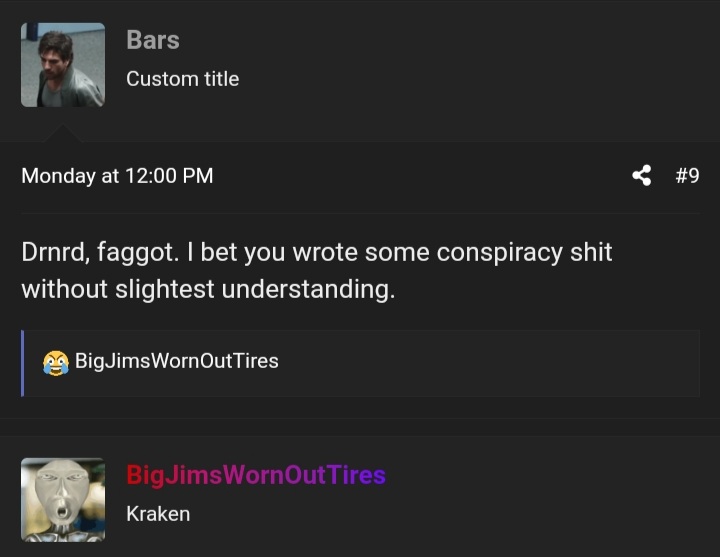Screen dimensions: 720x557
Task: Click BigJimsWornOutTires in the reactions bar
Action: click(177, 361)
